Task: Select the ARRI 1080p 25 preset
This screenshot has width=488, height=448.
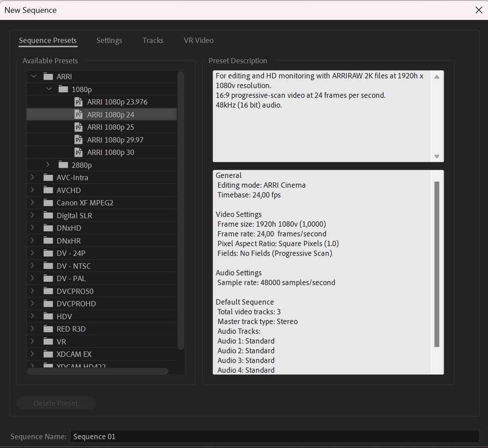Action: coord(102,127)
